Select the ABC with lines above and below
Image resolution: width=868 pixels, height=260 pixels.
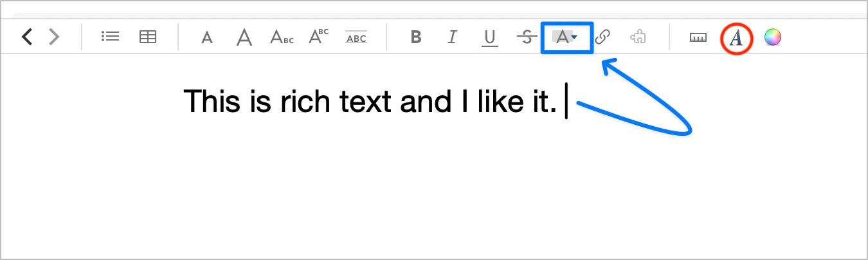pos(356,37)
